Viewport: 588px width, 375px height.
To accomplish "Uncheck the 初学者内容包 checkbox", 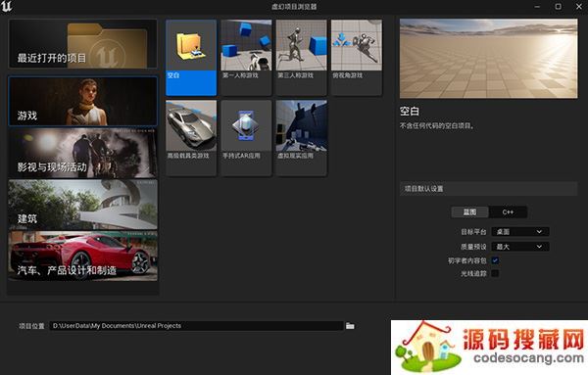I will coord(495,260).
